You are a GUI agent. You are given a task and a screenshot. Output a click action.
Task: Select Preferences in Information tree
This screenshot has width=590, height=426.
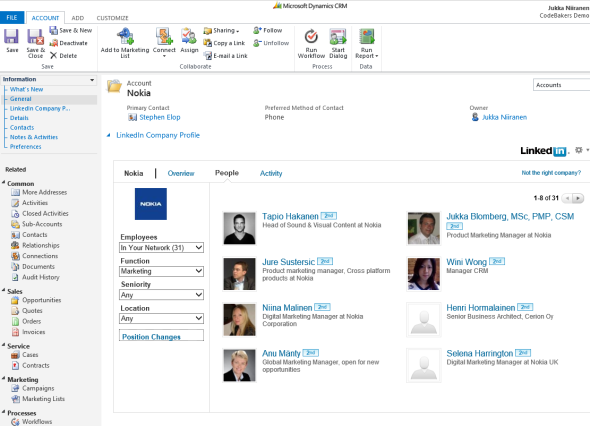point(26,146)
